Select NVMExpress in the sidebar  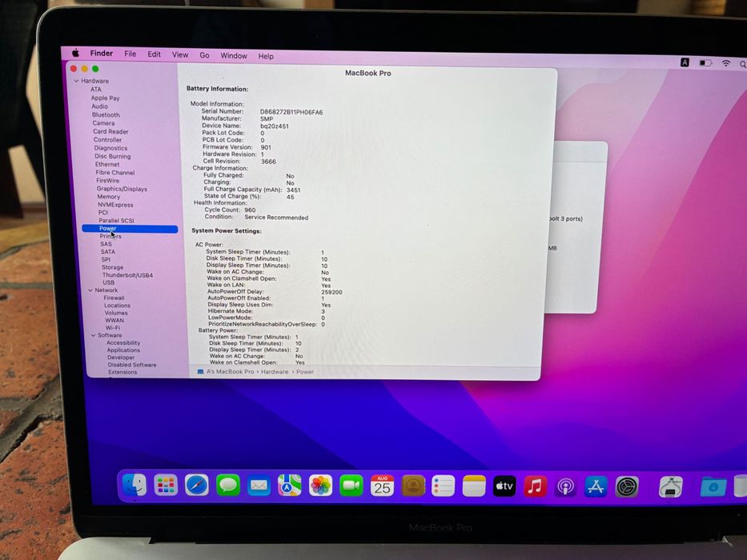(115, 205)
